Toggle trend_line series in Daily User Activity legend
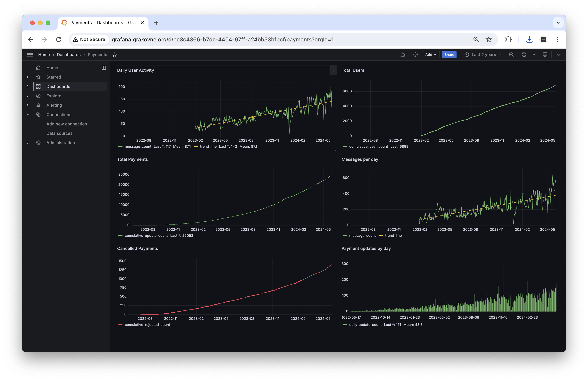588x381 pixels. (208, 147)
